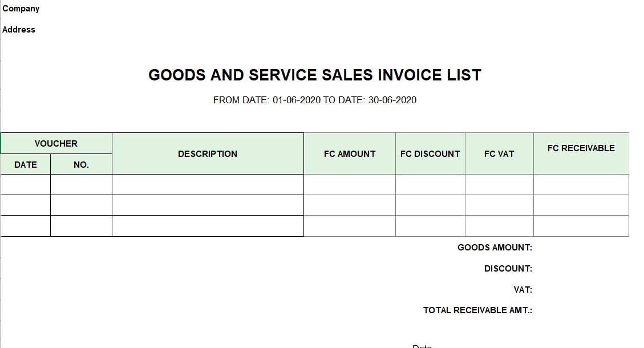The image size is (644, 348).
Task: Select the From Date to Date range line
Action: [315, 100]
